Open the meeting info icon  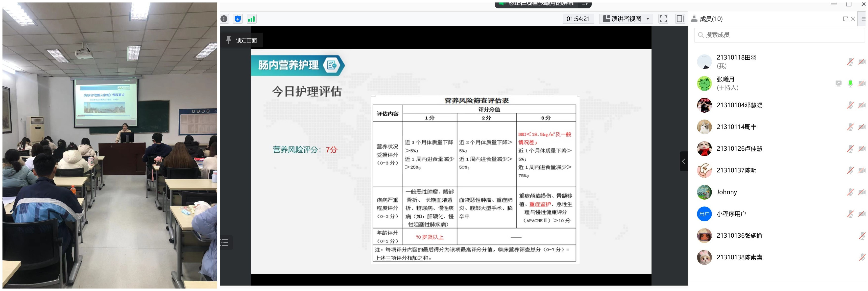224,19
